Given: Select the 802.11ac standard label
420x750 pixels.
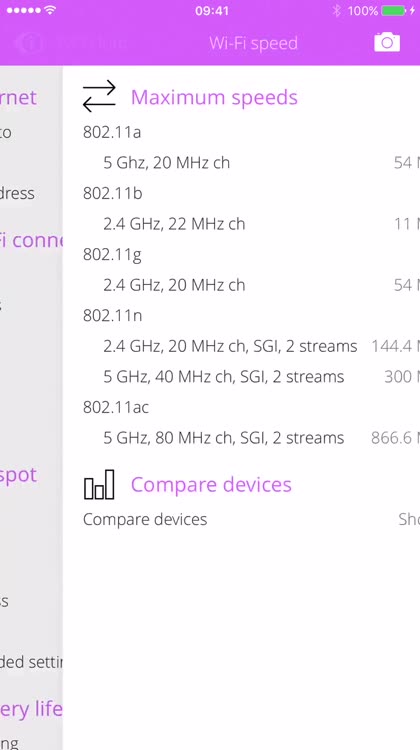Looking at the screenshot, I should (x=116, y=407).
